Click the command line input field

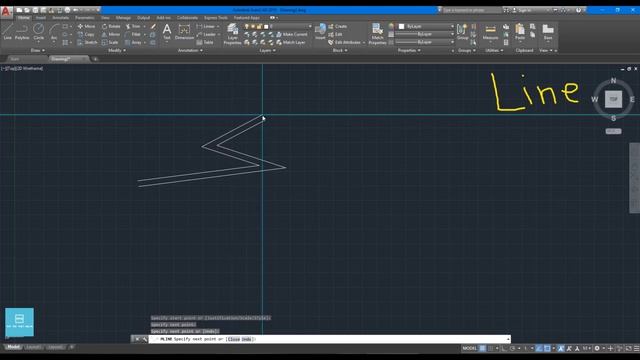click(329, 339)
